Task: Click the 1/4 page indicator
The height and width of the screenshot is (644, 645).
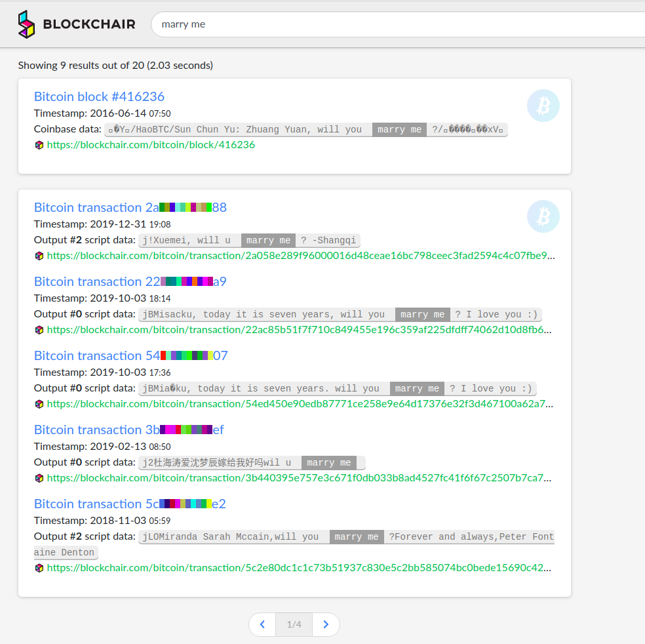Action: pos(294,624)
